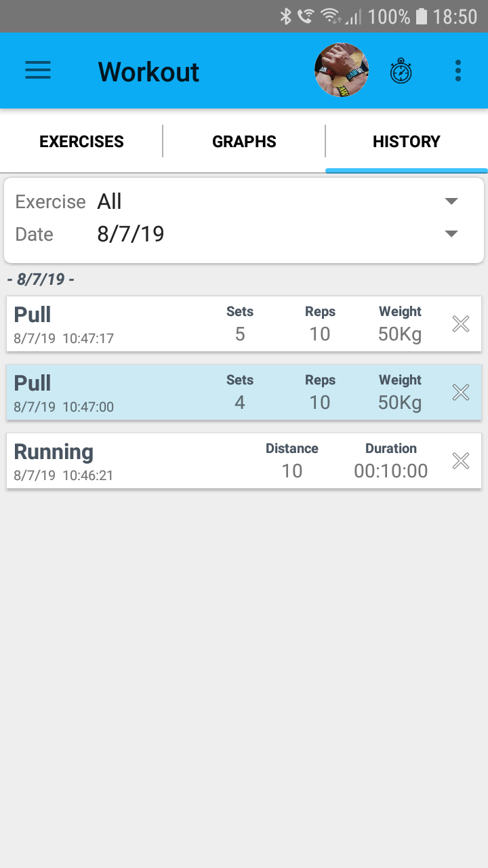The height and width of the screenshot is (868, 488).
Task: Tap the profile avatar photo
Action: tap(342, 71)
